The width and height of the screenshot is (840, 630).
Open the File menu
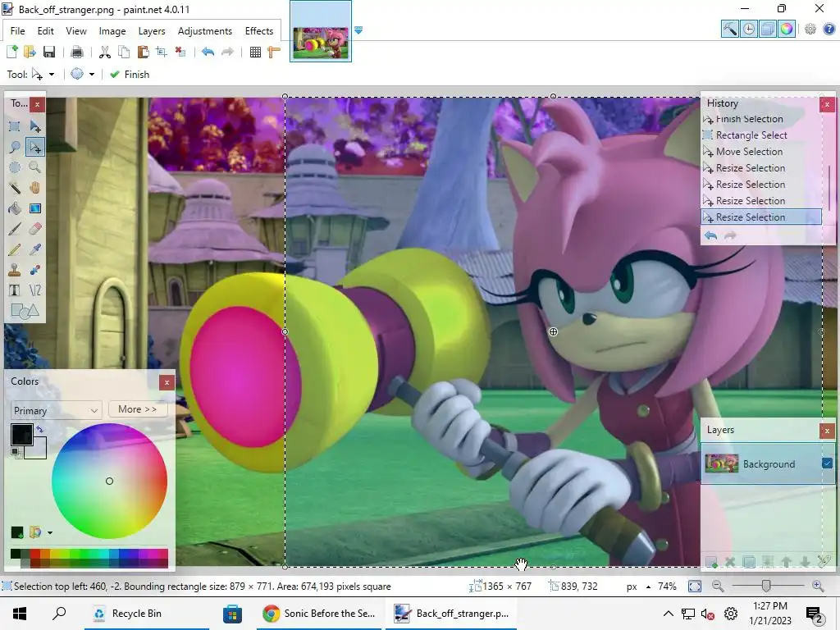[x=18, y=31]
